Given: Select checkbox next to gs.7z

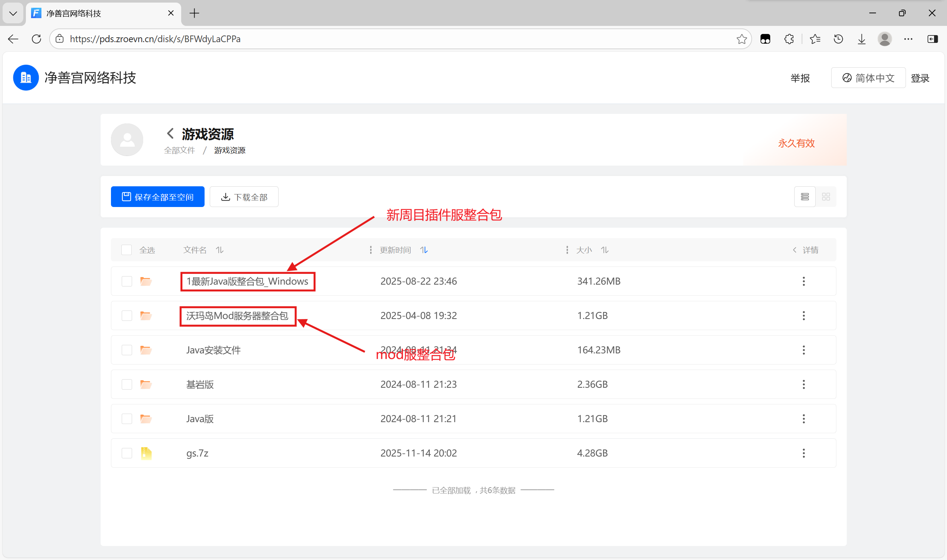Looking at the screenshot, I should [x=127, y=453].
